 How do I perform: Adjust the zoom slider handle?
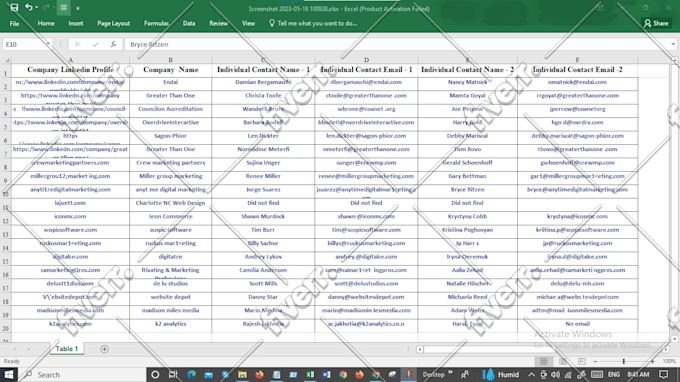(x=624, y=361)
